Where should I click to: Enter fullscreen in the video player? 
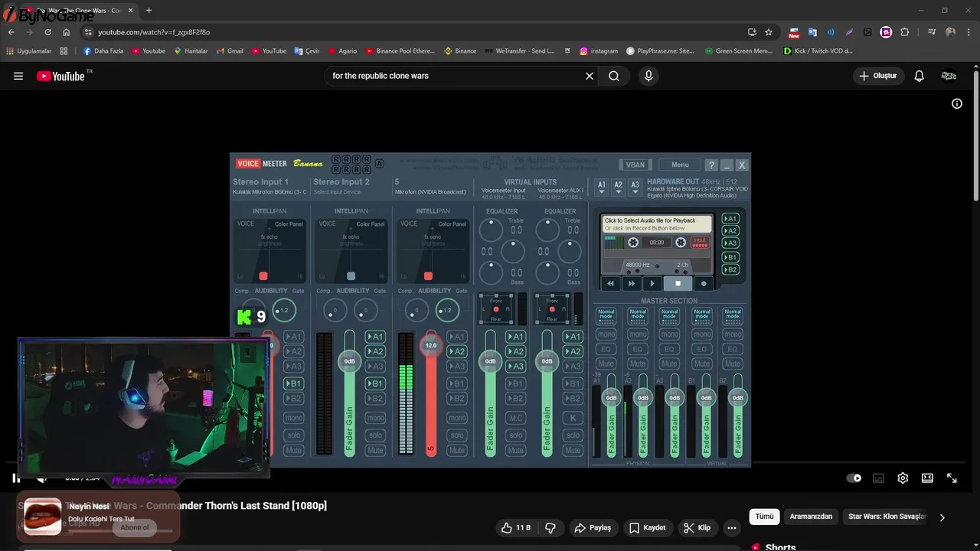click(952, 478)
